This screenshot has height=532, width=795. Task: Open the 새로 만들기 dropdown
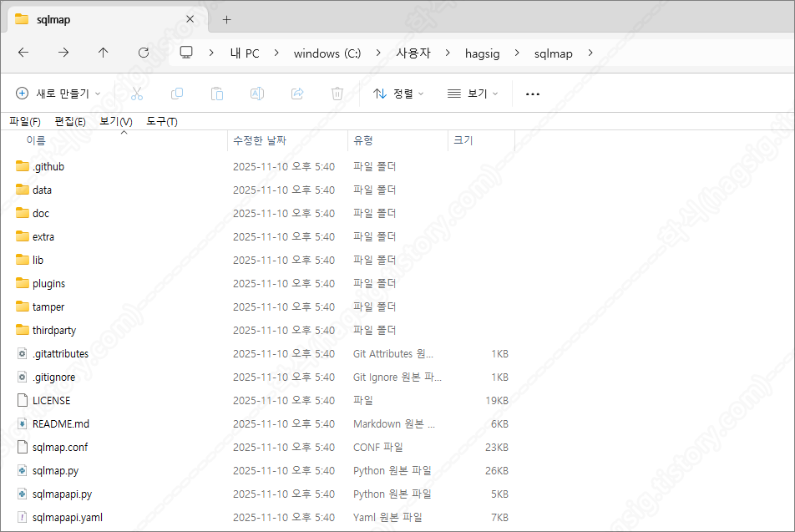(x=58, y=94)
